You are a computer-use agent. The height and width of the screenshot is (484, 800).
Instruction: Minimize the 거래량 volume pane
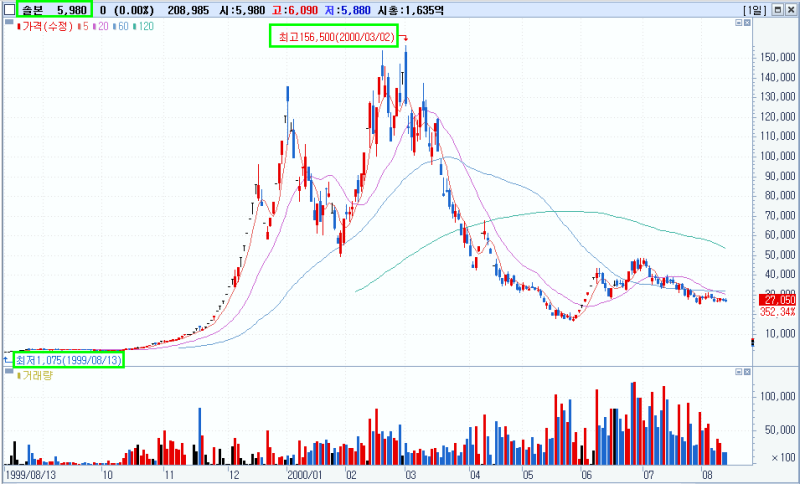tap(738, 372)
